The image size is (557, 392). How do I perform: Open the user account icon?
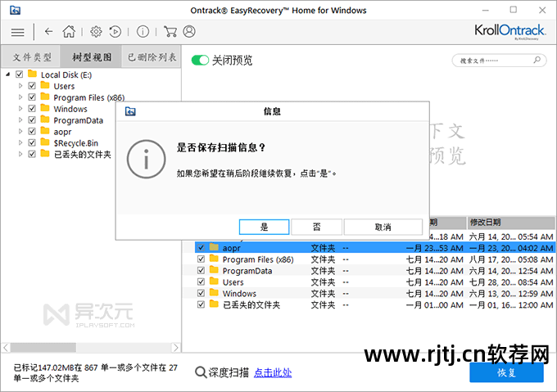pyautogui.click(x=189, y=32)
